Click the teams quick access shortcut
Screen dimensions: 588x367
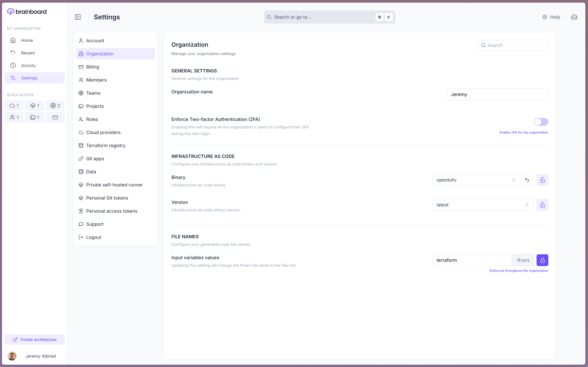pos(55,106)
